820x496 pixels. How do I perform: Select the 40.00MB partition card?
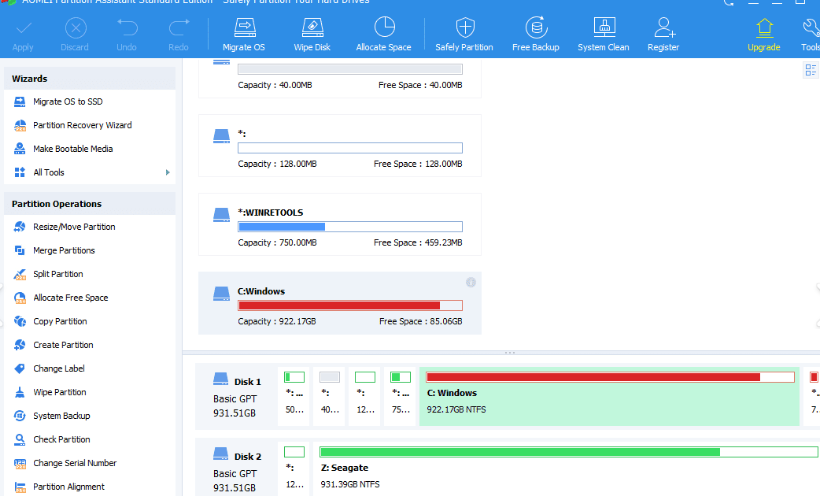click(339, 78)
